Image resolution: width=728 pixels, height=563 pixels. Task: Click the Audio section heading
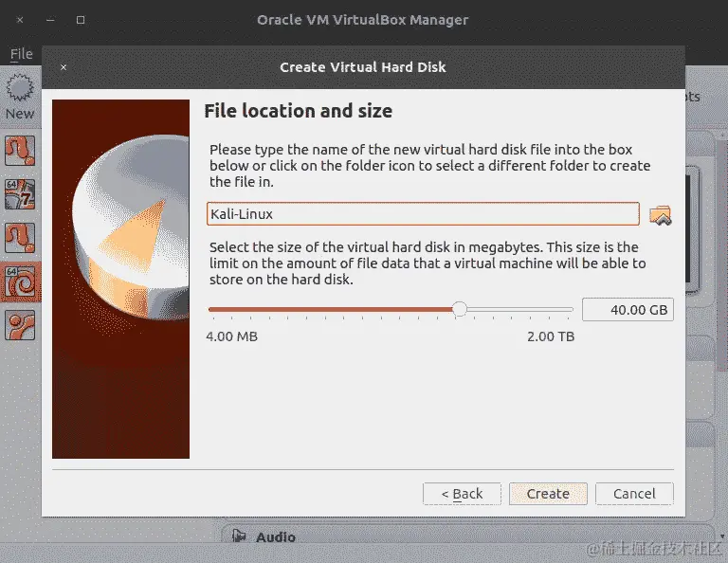[276, 537]
